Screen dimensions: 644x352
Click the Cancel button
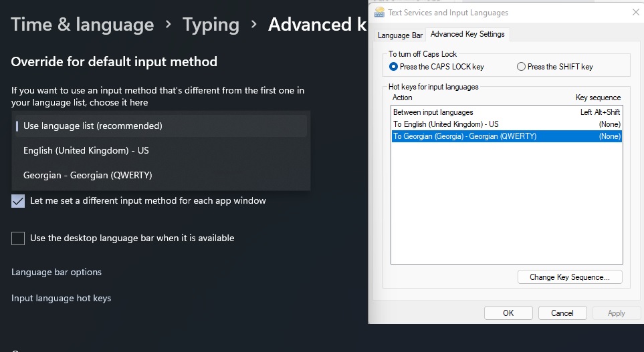pos(562,313)
